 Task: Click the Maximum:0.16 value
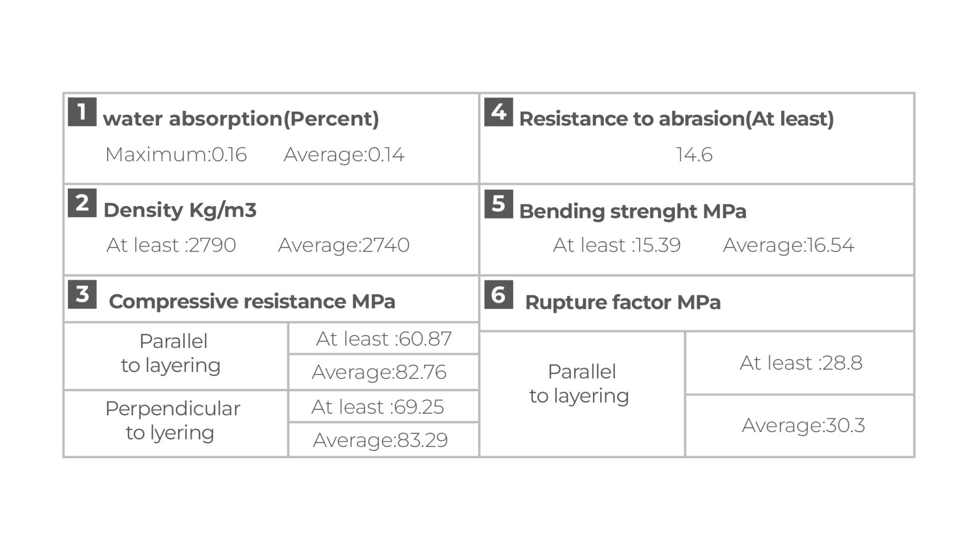coord(176,155)
